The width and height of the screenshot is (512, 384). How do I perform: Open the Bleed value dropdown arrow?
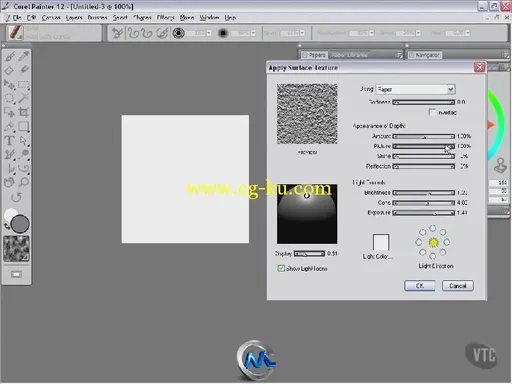click(418, 33)
